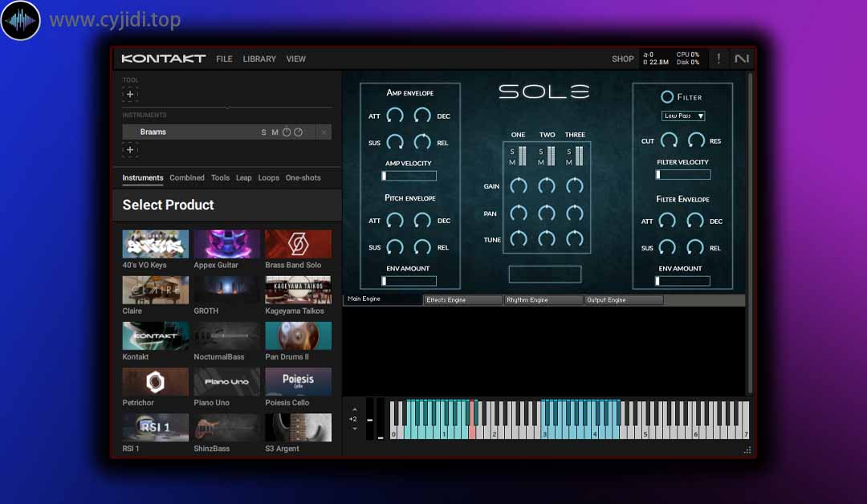Image resolution: width=867 pixels, height=504 pixels.
Task: Mute layer TWO
Action: pos(541,162)
